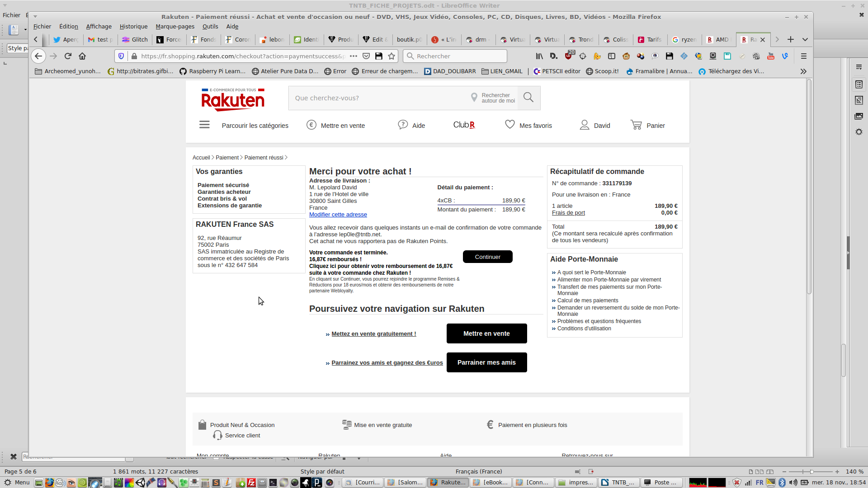The image size is (868, 488).
Task: Click the Rakuten search magnifier icon
Action: pos(528,98)
